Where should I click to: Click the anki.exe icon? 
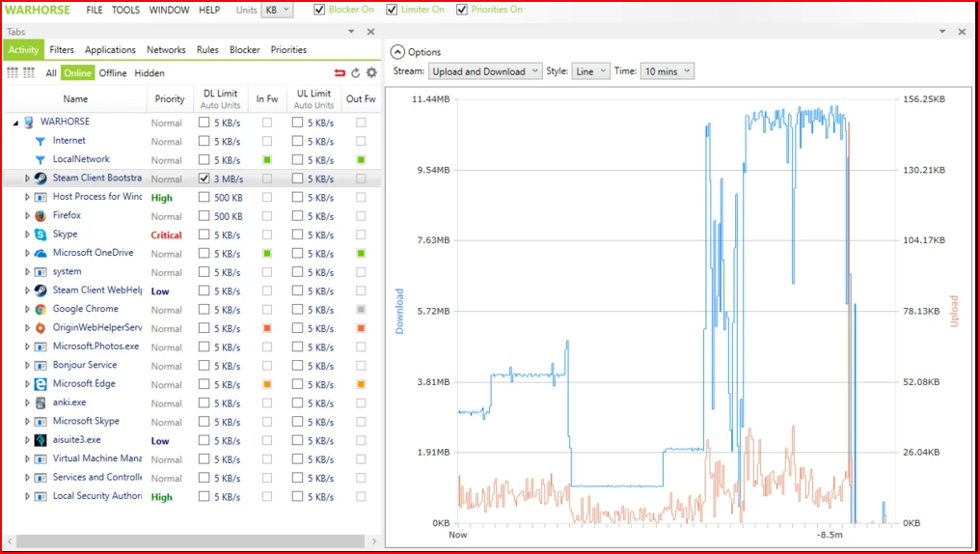[41, 402]
